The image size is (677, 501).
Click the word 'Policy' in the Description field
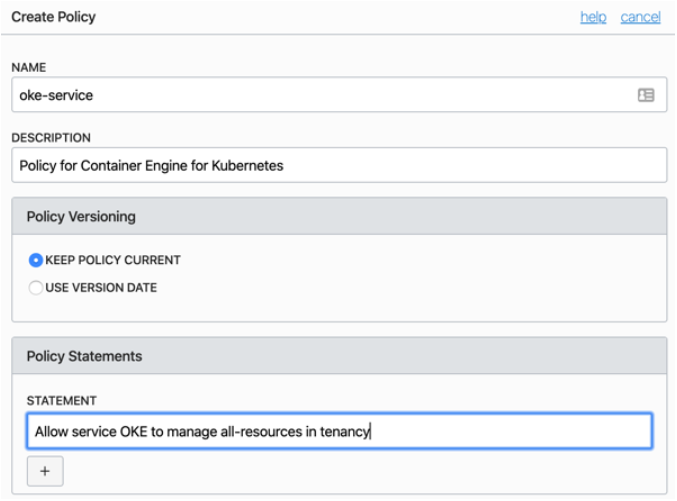coord(40,166)
